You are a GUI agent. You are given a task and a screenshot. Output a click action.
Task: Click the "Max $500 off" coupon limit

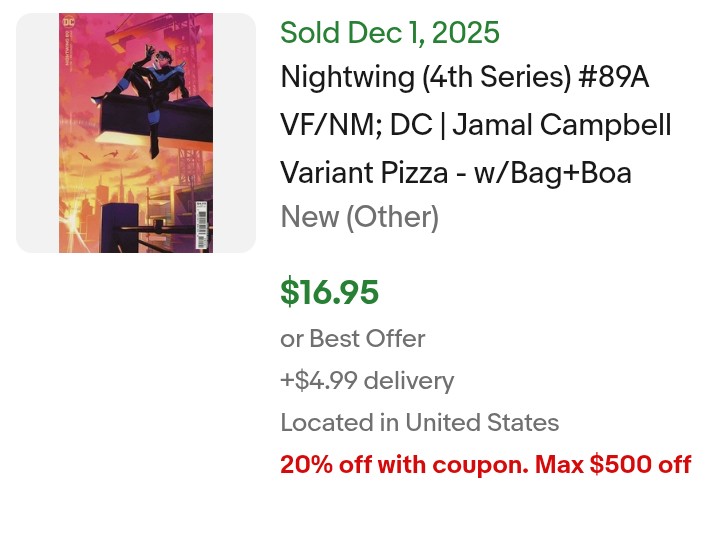tap(613, 465)
